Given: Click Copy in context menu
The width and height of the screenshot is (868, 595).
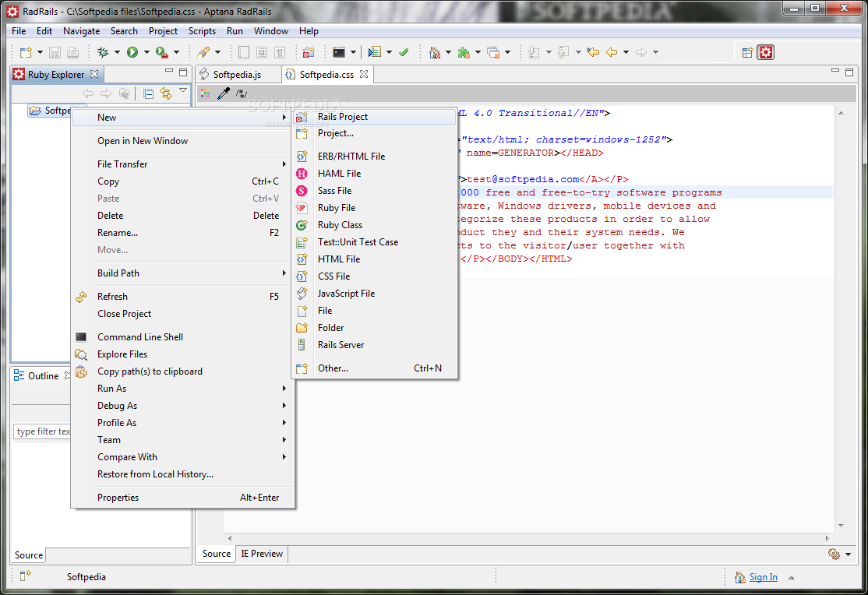Looking at the screenshot, I should point(182,181).
